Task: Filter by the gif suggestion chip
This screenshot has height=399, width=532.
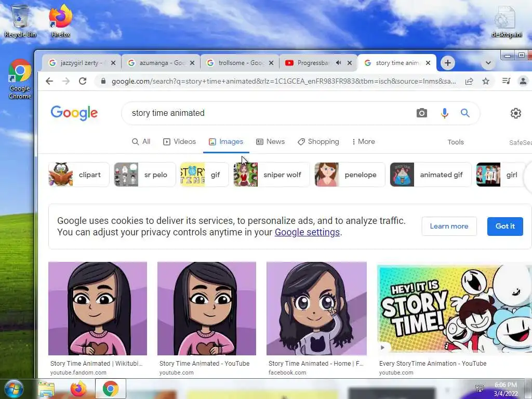Action: tap(205, 175)
